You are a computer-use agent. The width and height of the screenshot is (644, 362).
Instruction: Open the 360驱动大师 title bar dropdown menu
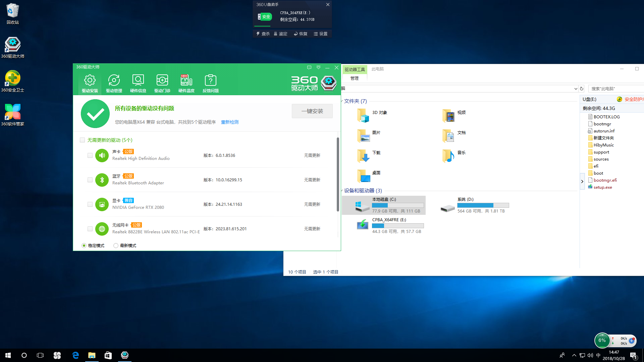point(318,67)
